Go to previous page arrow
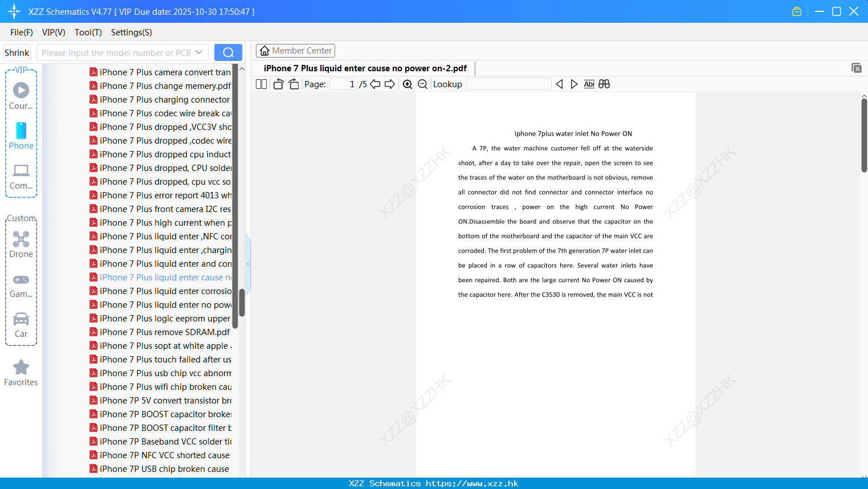 [x=375, y=84]
